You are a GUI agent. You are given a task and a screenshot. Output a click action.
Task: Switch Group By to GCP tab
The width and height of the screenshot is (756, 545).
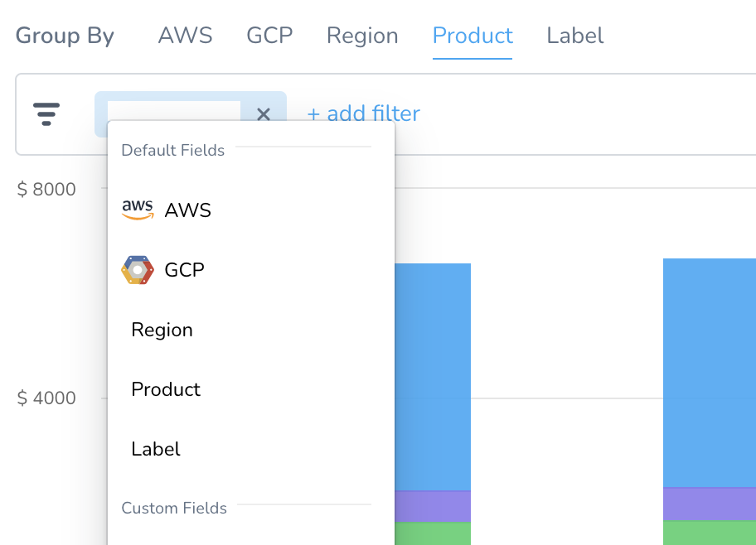(x=269, y=36)
